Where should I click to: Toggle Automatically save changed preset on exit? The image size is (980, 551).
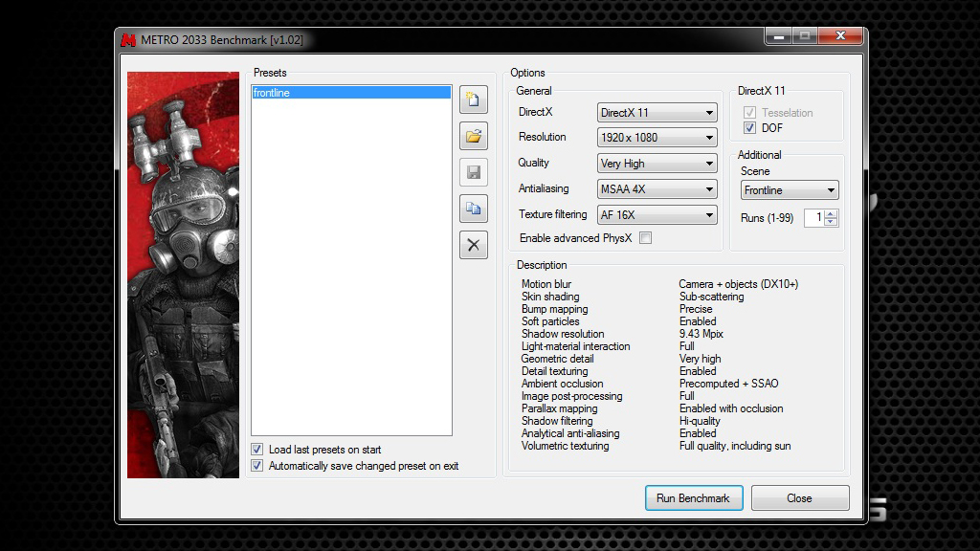(x=256, y=466)
